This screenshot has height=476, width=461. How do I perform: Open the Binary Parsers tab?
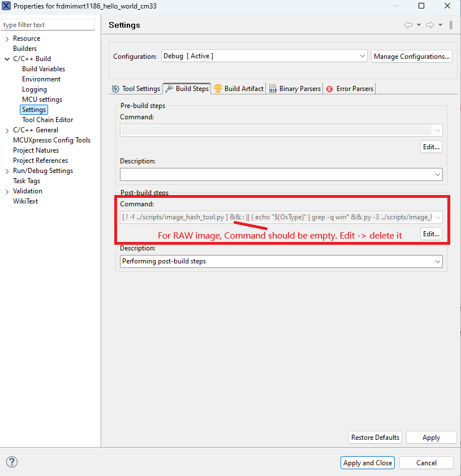[295, 89]
